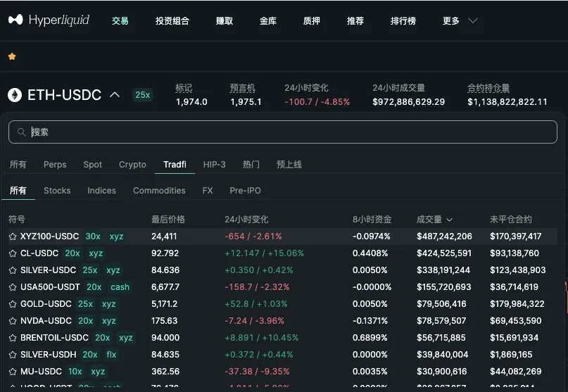Image resolution: width=568 pixels, height=392 pixels.
Task: Sort by 最后价格 column header
Action: 168,220
